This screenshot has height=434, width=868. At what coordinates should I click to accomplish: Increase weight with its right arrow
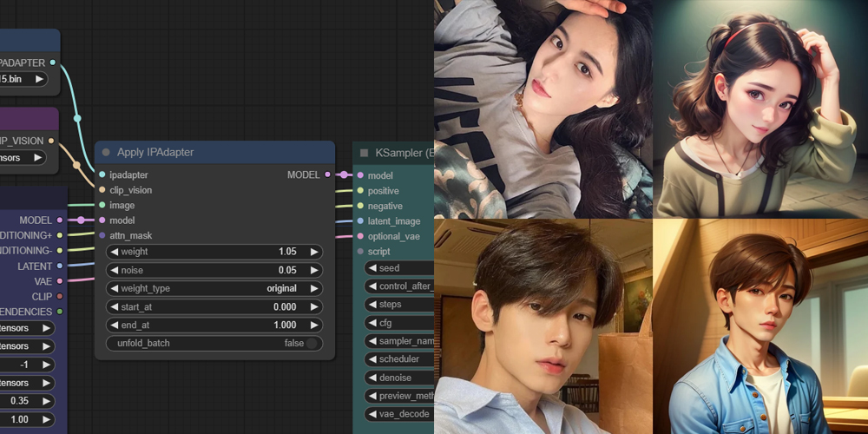point(314,252)
